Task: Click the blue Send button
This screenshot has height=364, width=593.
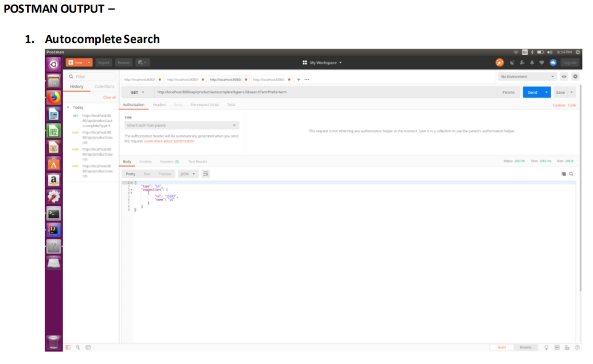Action: coord(532,93)
